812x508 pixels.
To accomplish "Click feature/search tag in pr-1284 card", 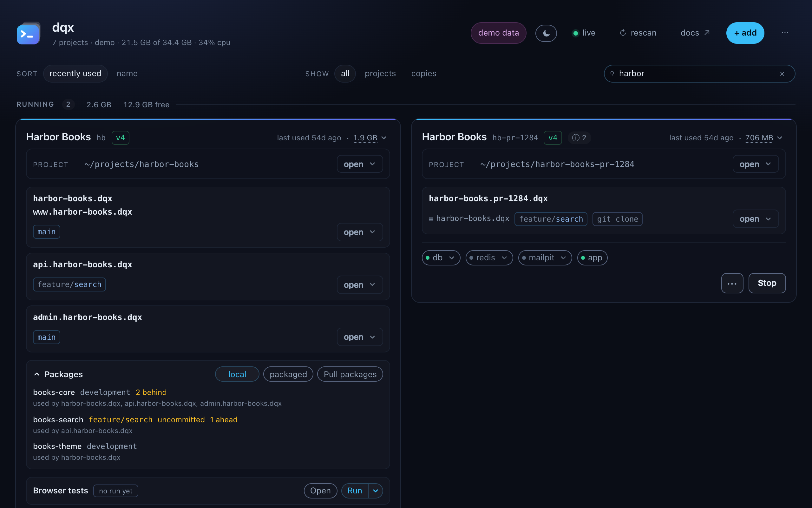I will pyautogui.click(x=551, y=219).
